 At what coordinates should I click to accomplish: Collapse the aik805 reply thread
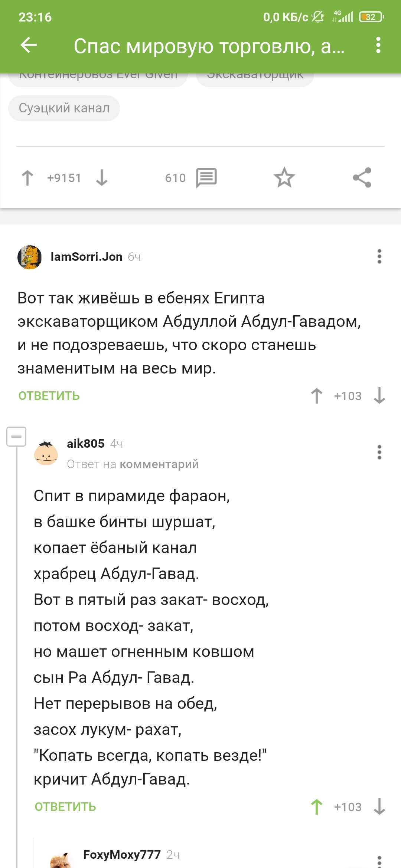click(x=16, y=436)
